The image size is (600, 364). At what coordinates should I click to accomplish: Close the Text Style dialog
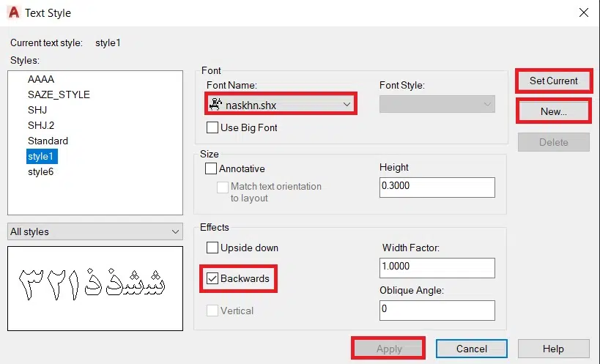[x=583, y=12]
